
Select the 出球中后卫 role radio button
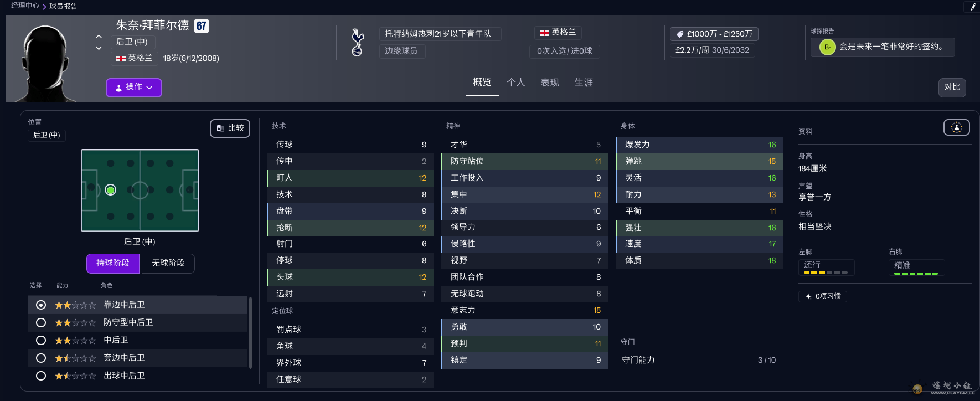41,376
